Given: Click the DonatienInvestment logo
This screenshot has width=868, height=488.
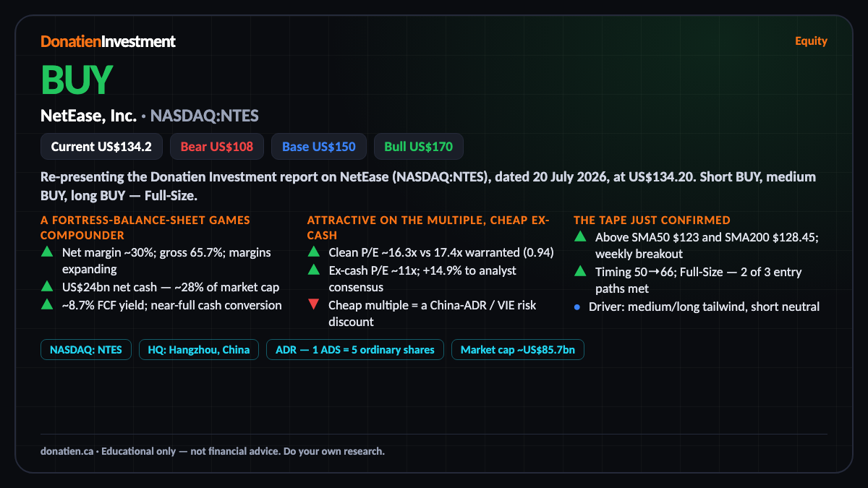Looking at the screenshot, I should [x=108, y=41].
